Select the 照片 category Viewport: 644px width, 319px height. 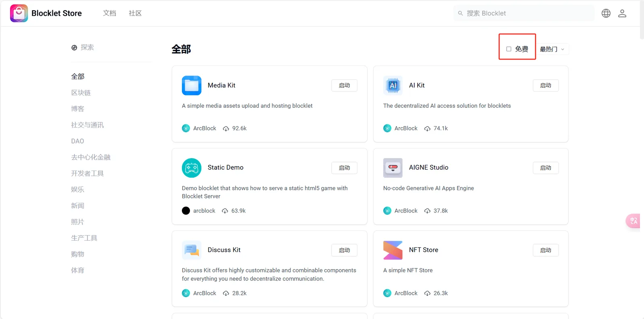click(78, 222)
